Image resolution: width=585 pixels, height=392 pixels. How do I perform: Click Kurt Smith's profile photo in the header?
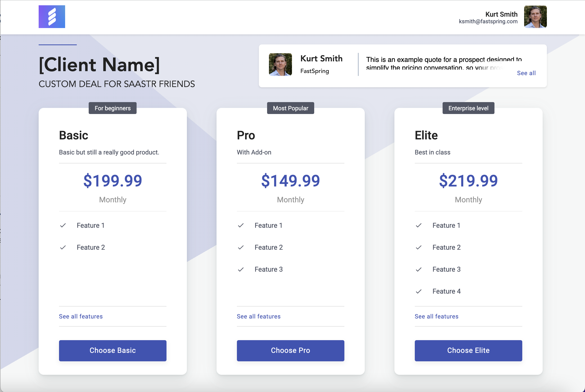pyautogui.click(x=535, y=16)
